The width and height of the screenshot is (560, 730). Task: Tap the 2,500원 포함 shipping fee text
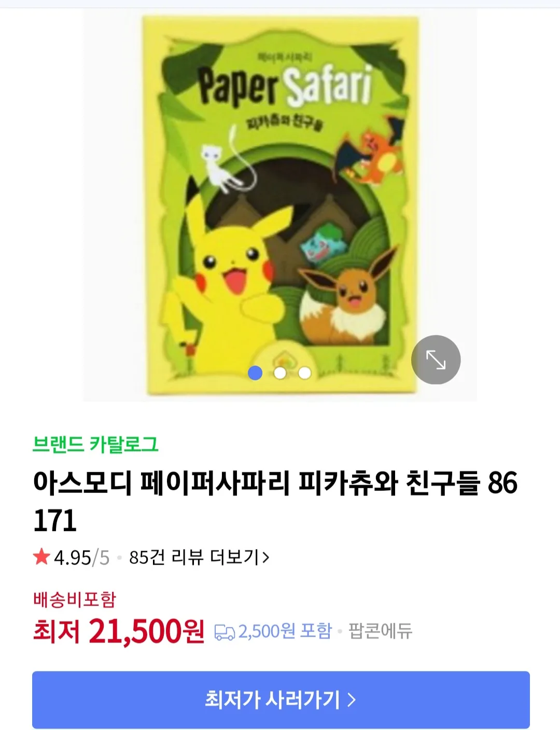(285, 631)
